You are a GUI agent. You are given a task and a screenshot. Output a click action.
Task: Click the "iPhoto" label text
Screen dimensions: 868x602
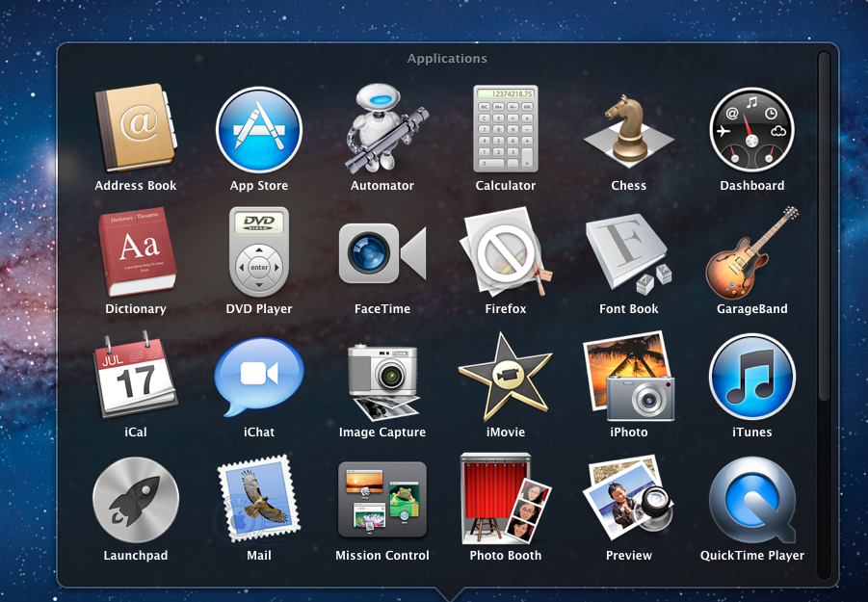click(x=629, y=432)
